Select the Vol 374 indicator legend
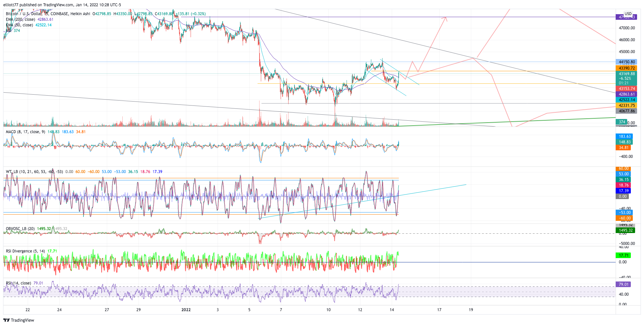The width and height of the screenshot is (644, 326). coord(13,31)
